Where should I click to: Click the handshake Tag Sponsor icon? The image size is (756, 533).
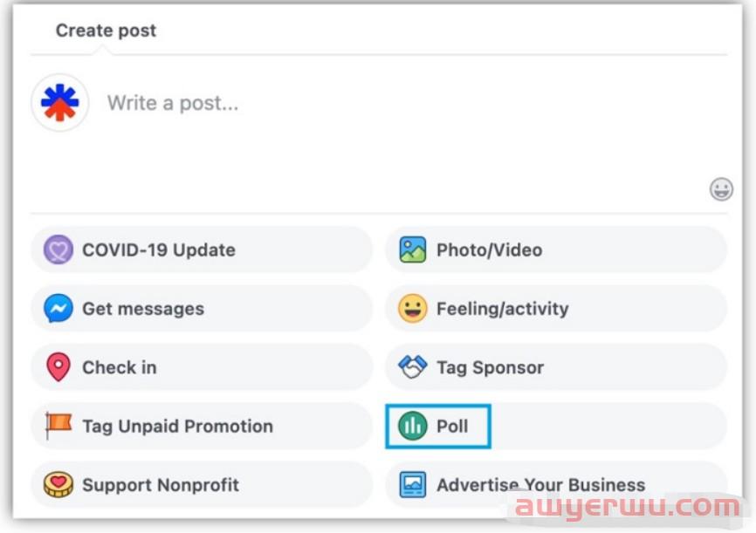[x=413, y=367]
